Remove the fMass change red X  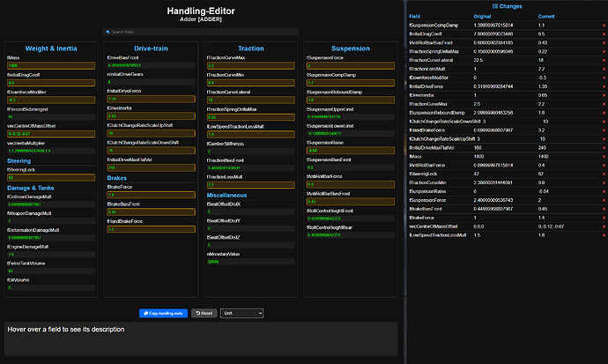click(604, 157)
